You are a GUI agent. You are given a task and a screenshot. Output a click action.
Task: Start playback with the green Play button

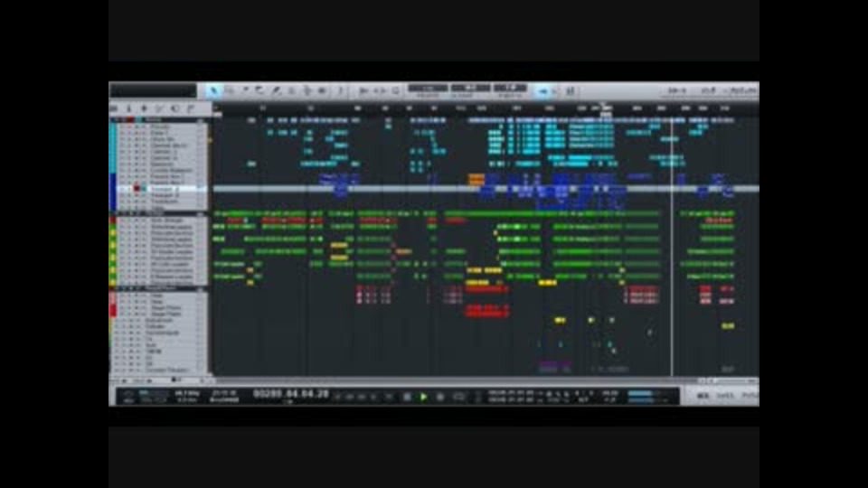tap(423, 397)
